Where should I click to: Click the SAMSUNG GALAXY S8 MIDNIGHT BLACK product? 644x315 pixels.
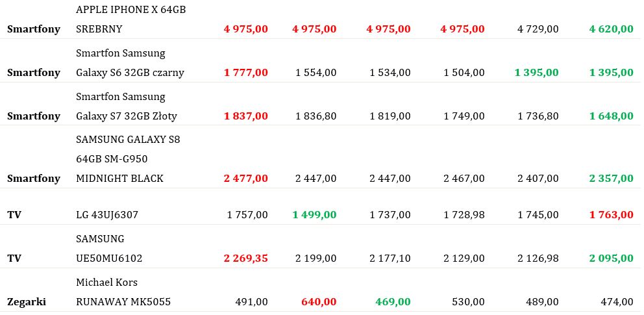tap(128, 159)
